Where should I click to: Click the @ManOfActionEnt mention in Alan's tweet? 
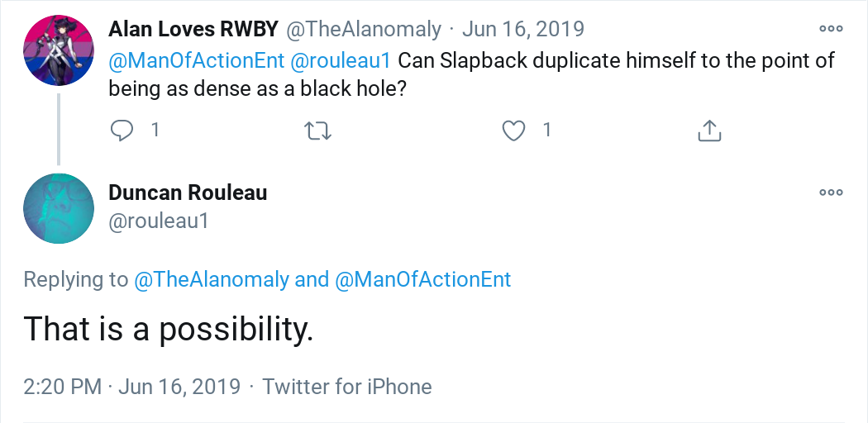click(x=197, y=61)
